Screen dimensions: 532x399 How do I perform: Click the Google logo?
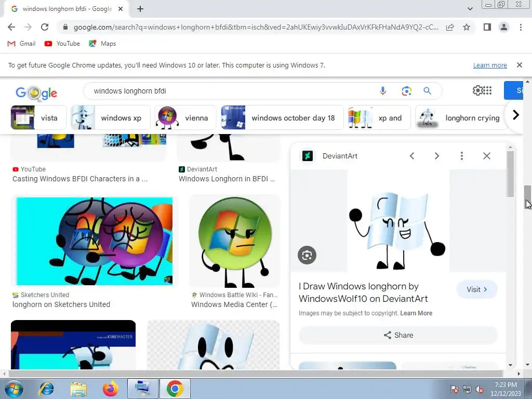36,93
